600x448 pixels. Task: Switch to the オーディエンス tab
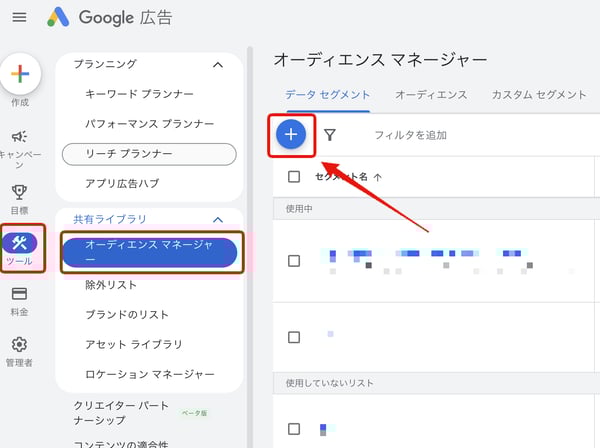tap(430, 95)
